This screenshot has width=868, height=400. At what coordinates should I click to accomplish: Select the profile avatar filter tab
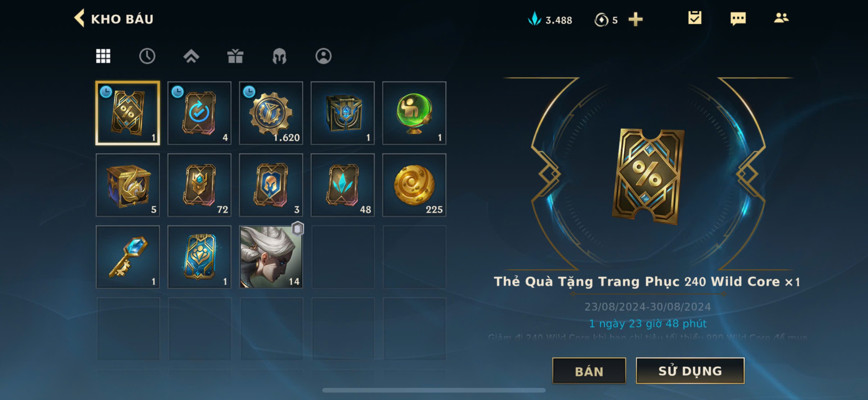[323, 56]
